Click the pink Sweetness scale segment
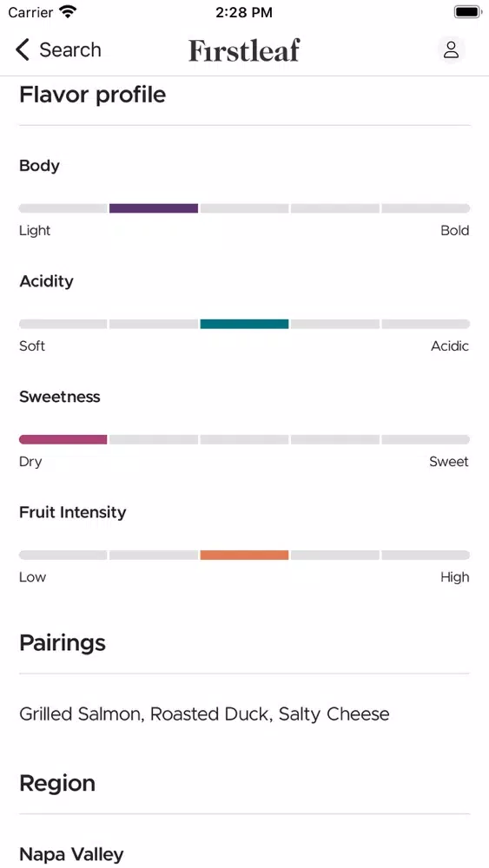This screenshot has width=489, height=868. point(63,439)
